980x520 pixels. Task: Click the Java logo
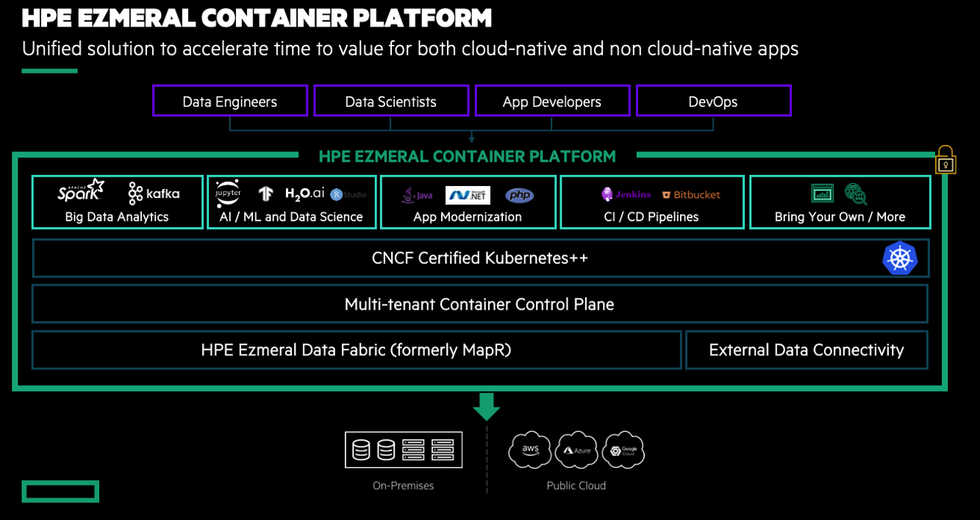[417, 195]
